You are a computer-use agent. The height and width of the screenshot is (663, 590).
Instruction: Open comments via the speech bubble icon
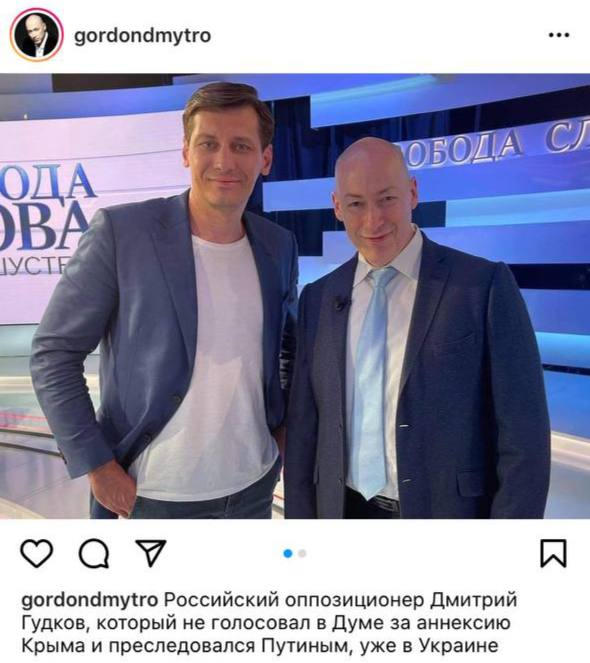[x=94, y=553]
